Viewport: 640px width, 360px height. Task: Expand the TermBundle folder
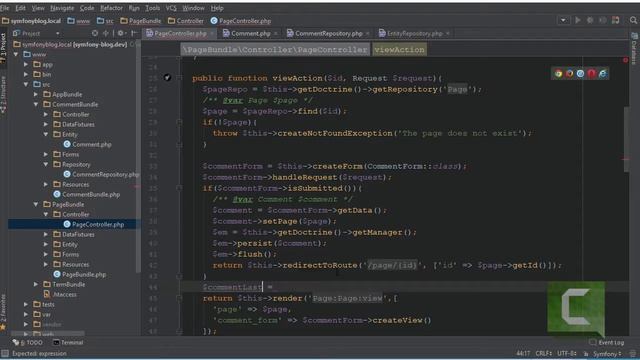36,284
